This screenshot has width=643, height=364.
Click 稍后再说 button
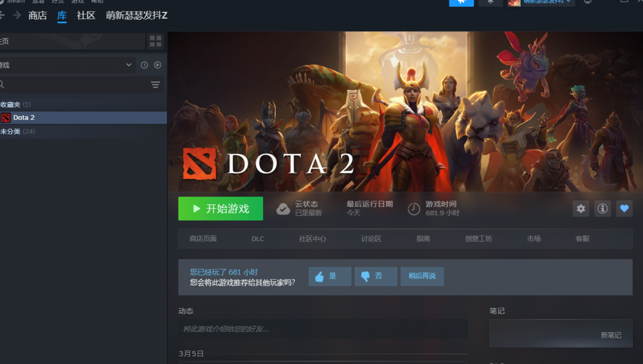422,277
